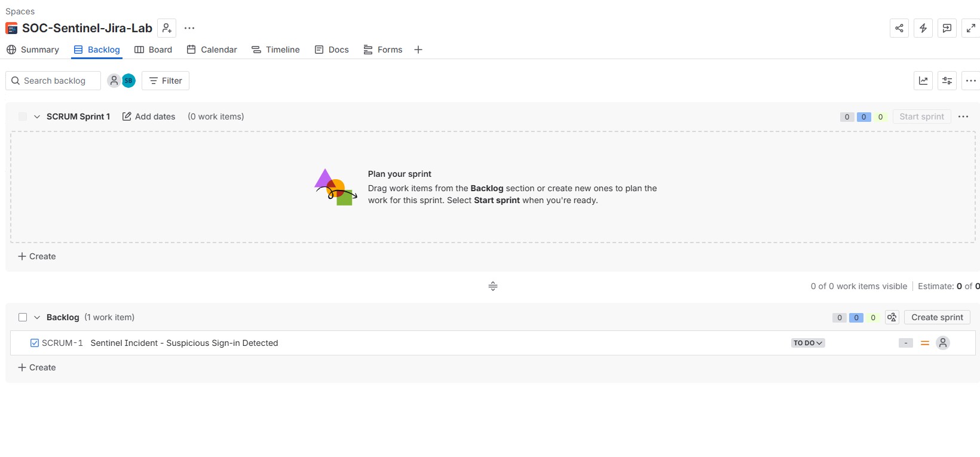
Task: Click the SCRUM Sprint 1 title
Action: pos(78,116)
